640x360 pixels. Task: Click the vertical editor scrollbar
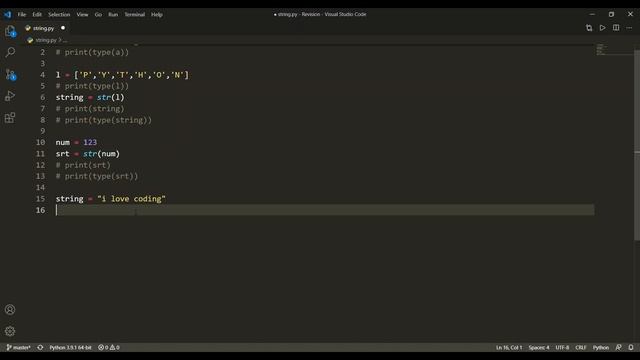coord(637,145)
